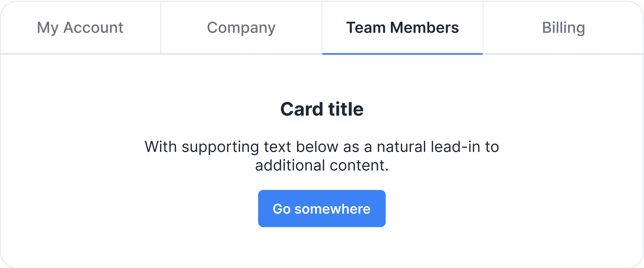Select the Team Members tab
This screenshot has width=644, height=268.
(402, 27)
